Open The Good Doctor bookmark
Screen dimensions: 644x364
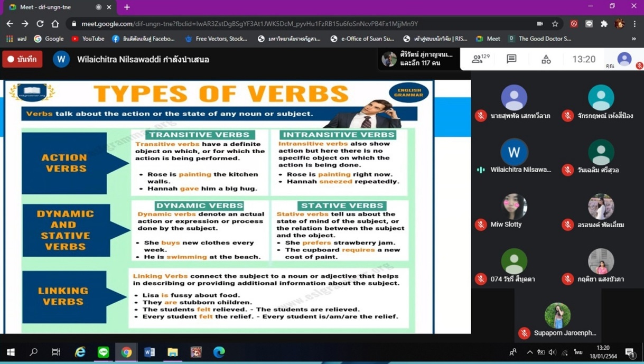(x=539, y=39)
